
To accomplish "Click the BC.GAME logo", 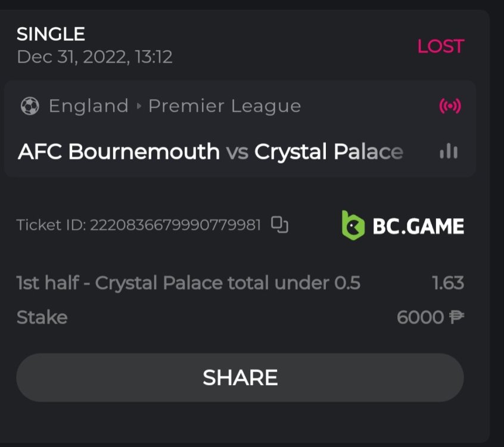I will click(x=403, y=226).
